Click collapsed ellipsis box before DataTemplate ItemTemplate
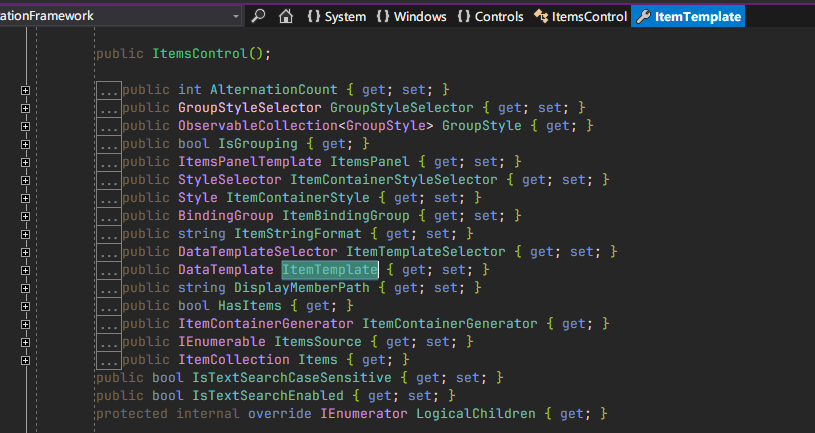Image resolution: width=815 pixels, height=433 pixels. point(109,270)
